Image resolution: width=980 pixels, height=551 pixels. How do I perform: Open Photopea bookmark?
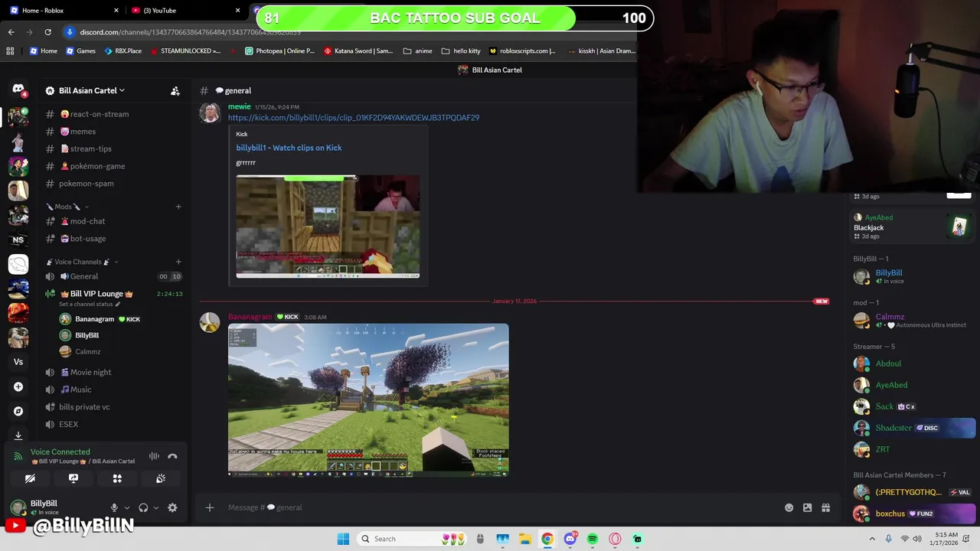(x=279, y=51)
